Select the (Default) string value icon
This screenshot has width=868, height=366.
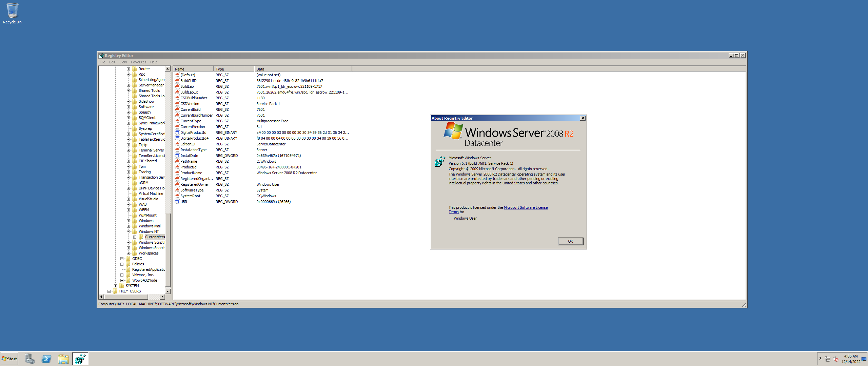point(177,75)
